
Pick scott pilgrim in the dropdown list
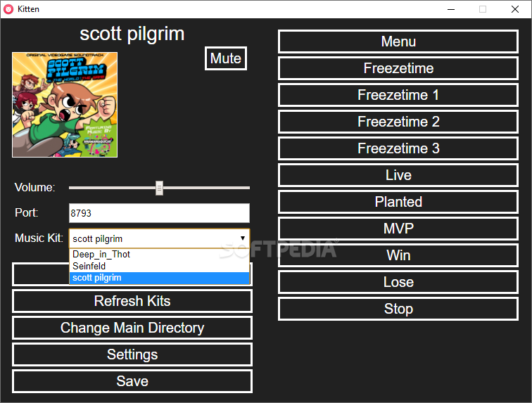coord(159,278)
